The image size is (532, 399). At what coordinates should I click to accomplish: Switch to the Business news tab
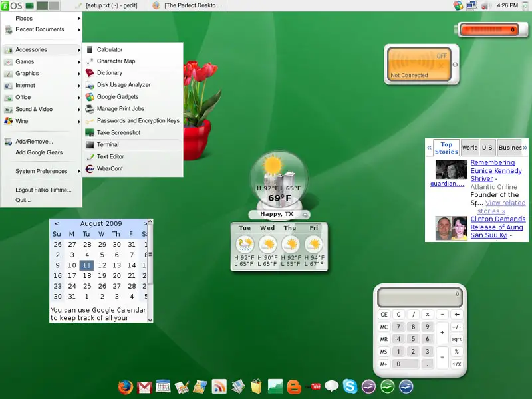pyautogui.click(x=509, y=148)
